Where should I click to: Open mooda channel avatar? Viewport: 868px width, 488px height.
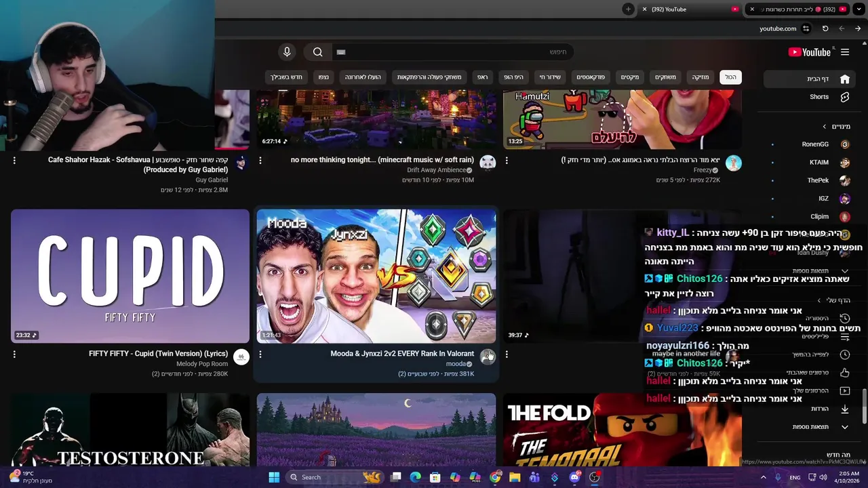[488, 357]
